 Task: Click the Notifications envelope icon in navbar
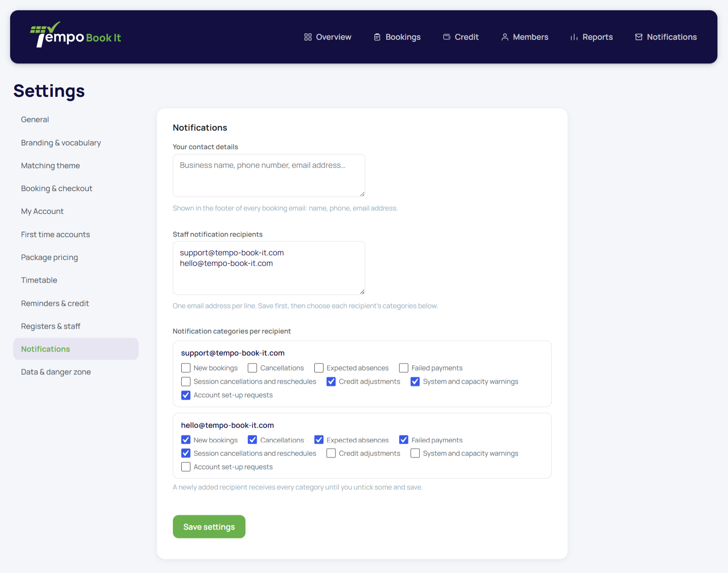point(639,37)
